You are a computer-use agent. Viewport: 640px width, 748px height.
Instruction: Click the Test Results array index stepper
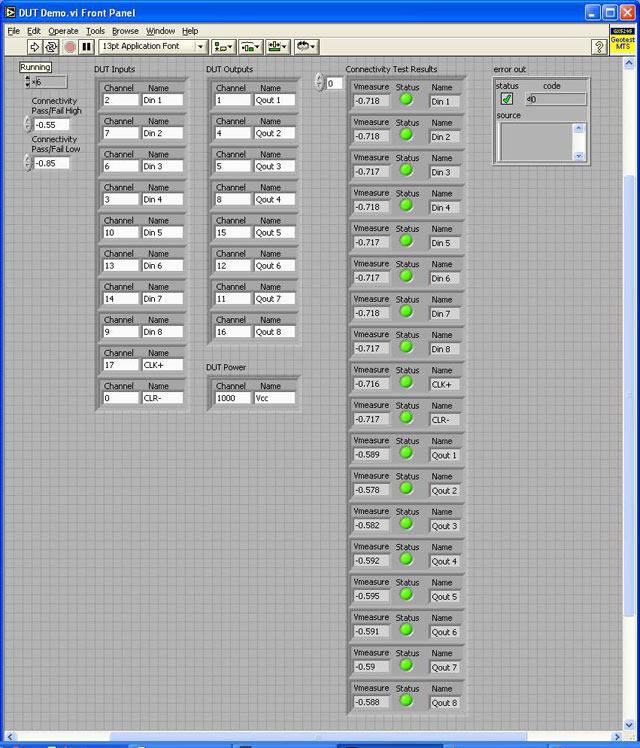(320, 83)
